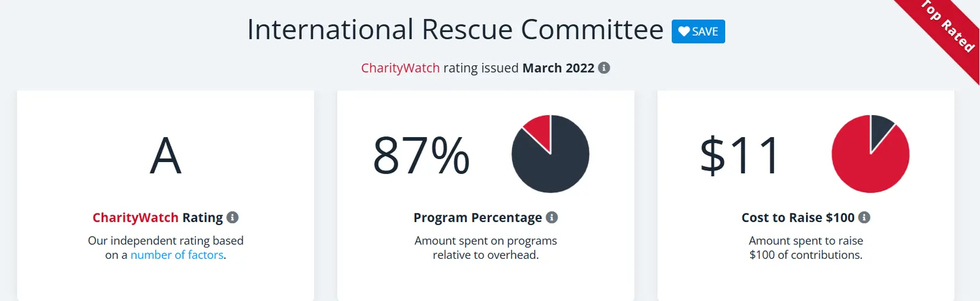The width and height of the screenshot is (980, 301).
Task: Click the red slice of Program Percentage pie
Action: pos(539,130)
